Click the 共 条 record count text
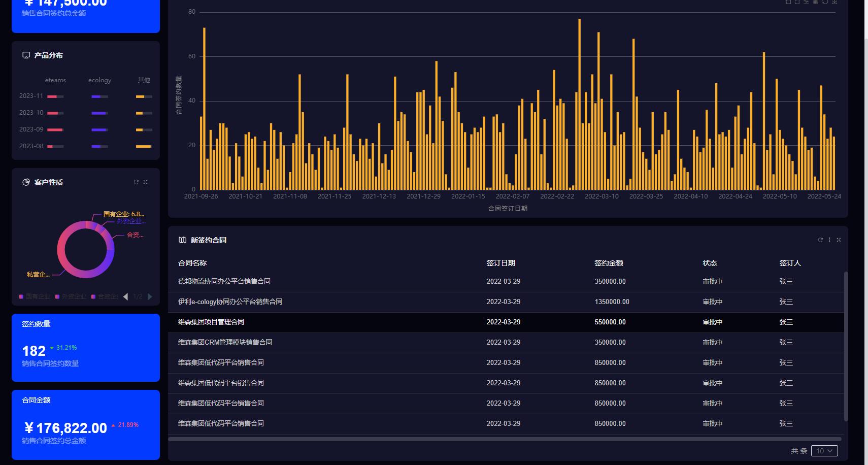The width and height of the screenshot is (868, 465). [799, 451]
